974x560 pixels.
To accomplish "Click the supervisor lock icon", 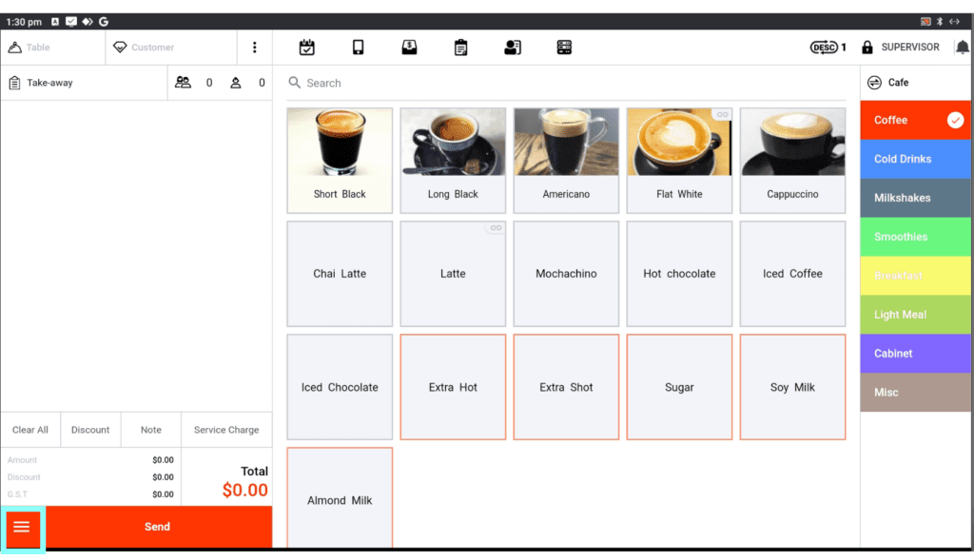I will click(x=867, y=48).
